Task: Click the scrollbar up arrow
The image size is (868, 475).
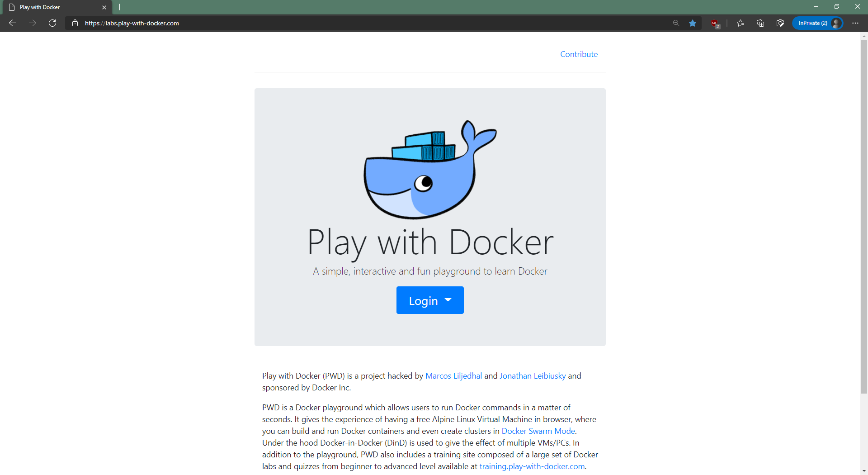Action: tap(864, 36)
